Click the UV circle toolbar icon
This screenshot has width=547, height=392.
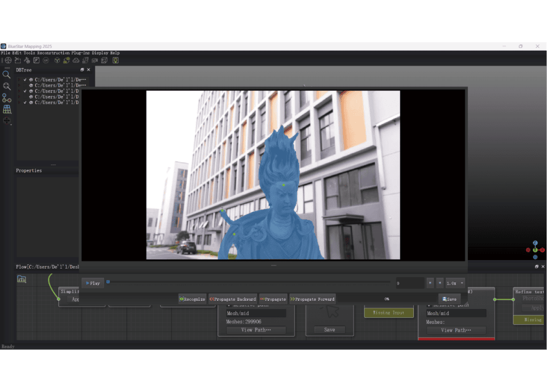pos(46,60)
